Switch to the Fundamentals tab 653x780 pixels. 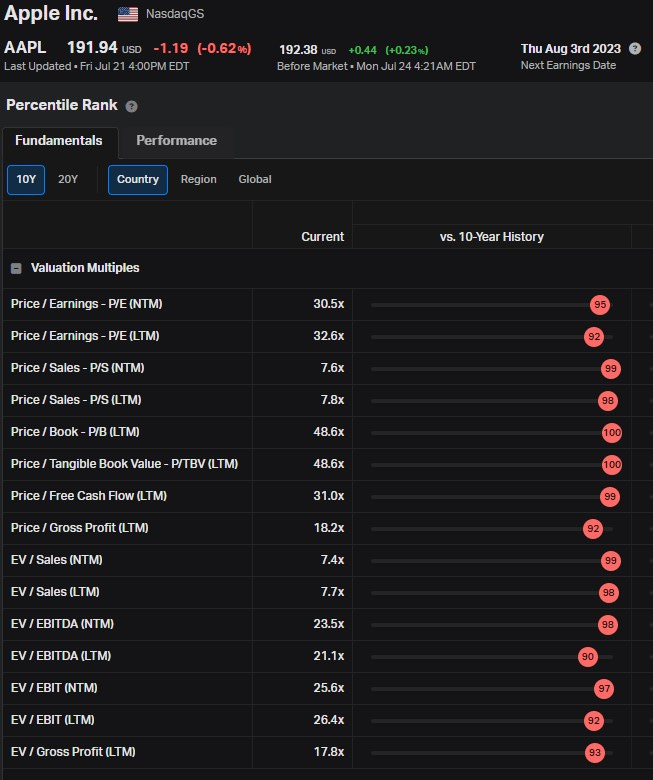(59, 141)
